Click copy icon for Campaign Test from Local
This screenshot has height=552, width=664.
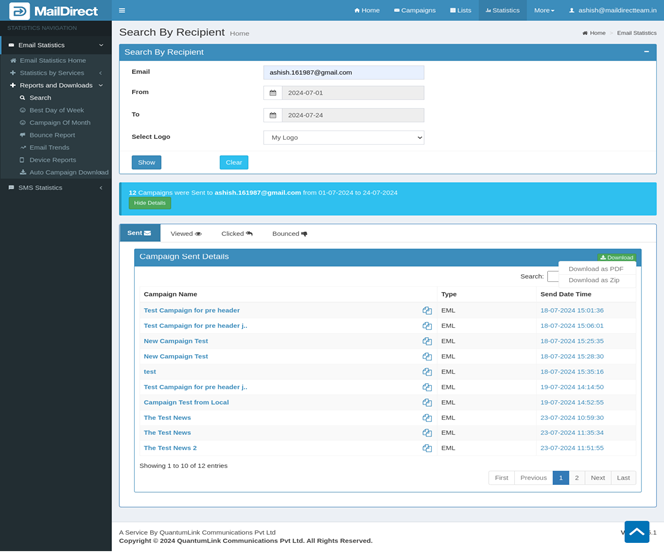point(427,402)
